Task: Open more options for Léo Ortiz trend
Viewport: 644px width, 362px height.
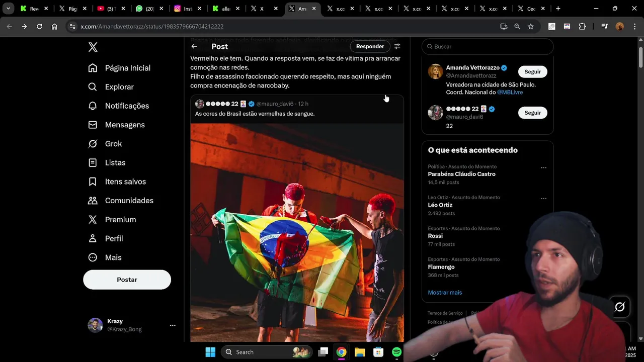Action: [543, 199]
